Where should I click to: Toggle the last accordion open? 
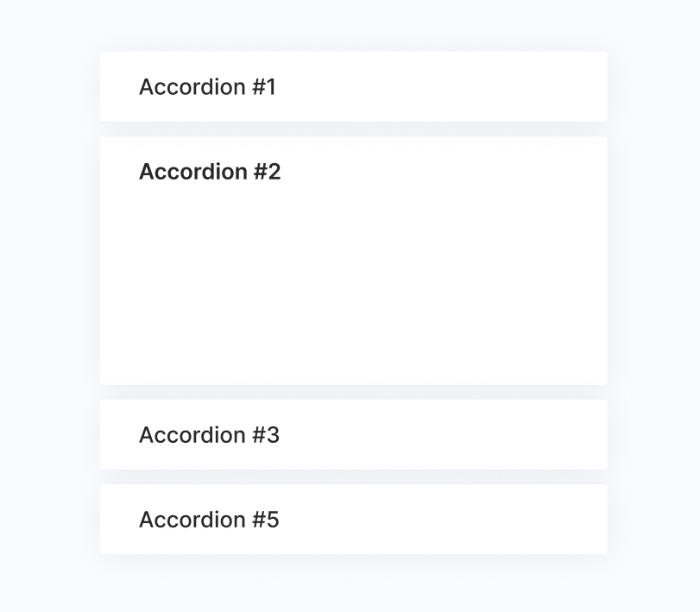353,519
